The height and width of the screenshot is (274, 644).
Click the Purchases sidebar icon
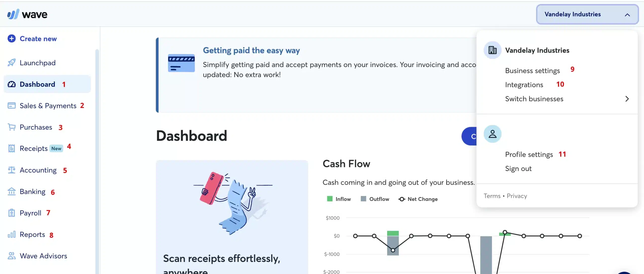point(11,127)
